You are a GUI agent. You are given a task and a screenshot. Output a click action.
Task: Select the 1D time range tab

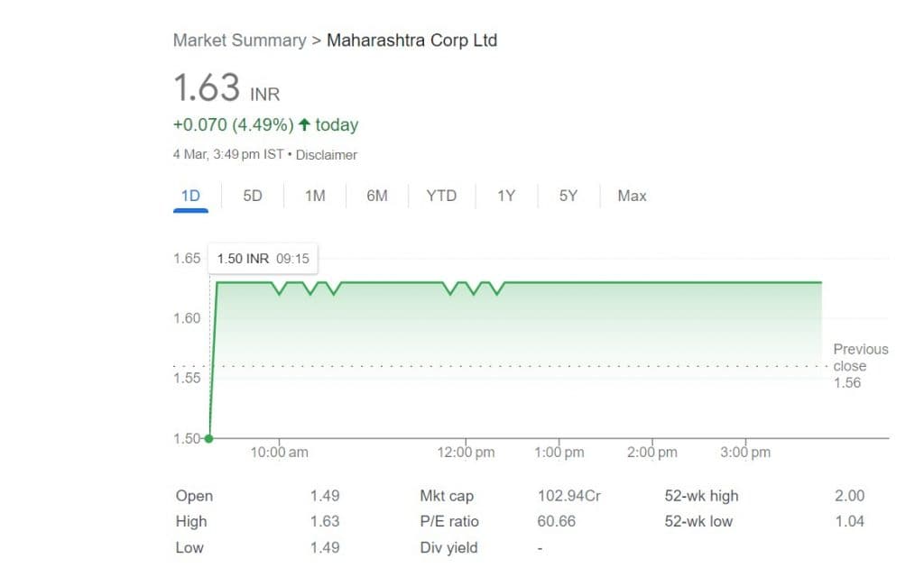point(190,196)
